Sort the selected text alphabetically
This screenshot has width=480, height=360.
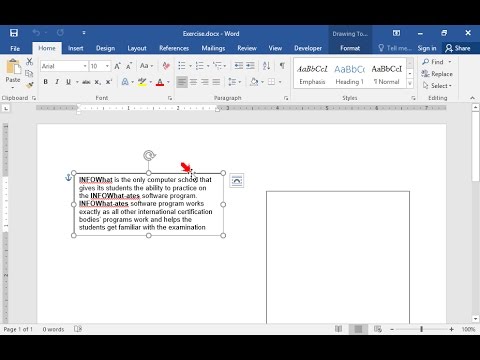pos(266,66)
